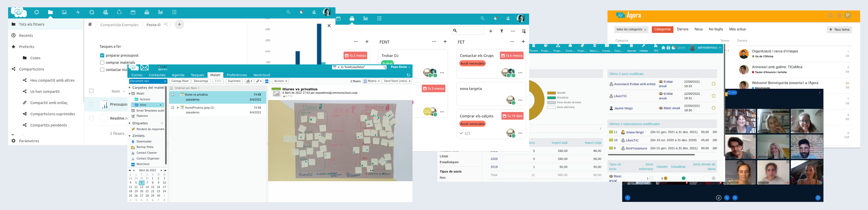
Task: Switch to Preferències tab in Zimbra
Action: 237,75
